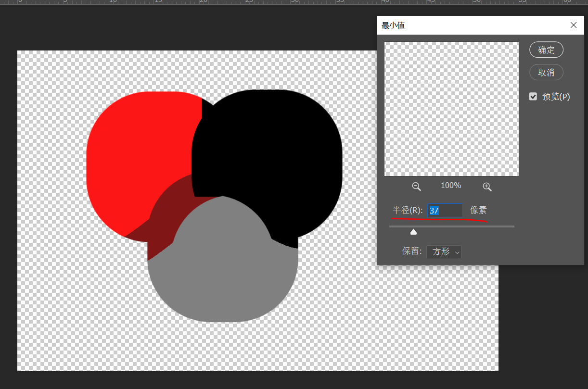The height and width of the screenshot is (389, 588).
Task: Click the radius slider handle
Action: pos(413,232)
